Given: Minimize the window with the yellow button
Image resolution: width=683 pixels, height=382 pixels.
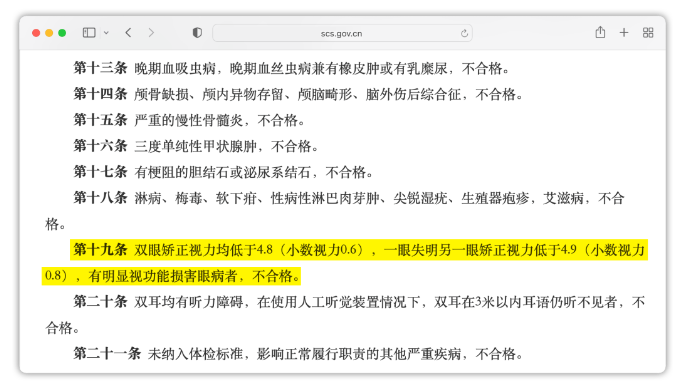Looking at the screenshot, I should [x=49, y=33].
